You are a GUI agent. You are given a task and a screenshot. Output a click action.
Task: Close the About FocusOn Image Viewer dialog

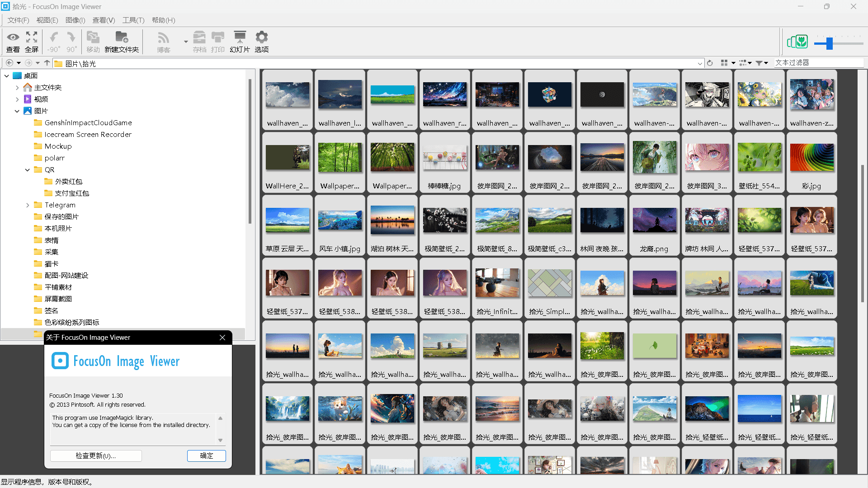tap(222, 338)
